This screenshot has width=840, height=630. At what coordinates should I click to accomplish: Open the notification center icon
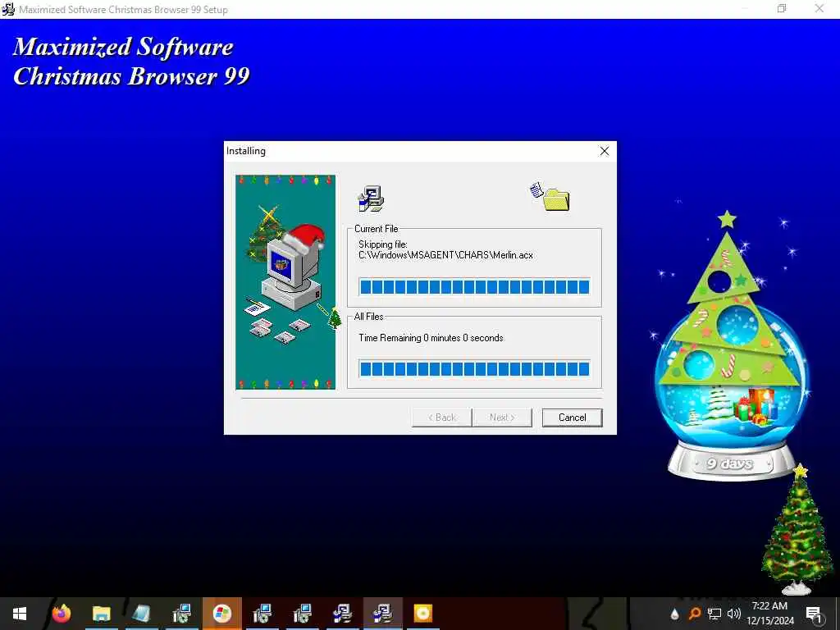pos(814,614)
